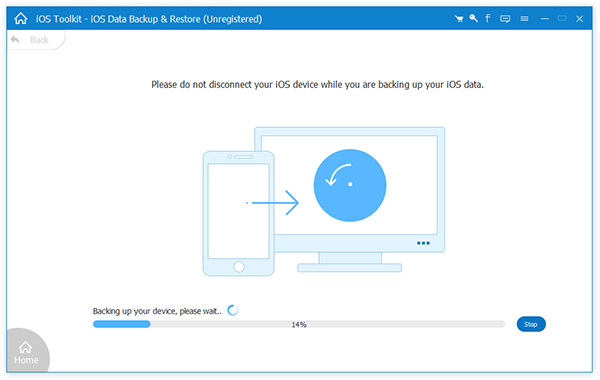600x380 pixels.
Task: Click the feedback chat bubble icon
Action: (x=505, y=18)
